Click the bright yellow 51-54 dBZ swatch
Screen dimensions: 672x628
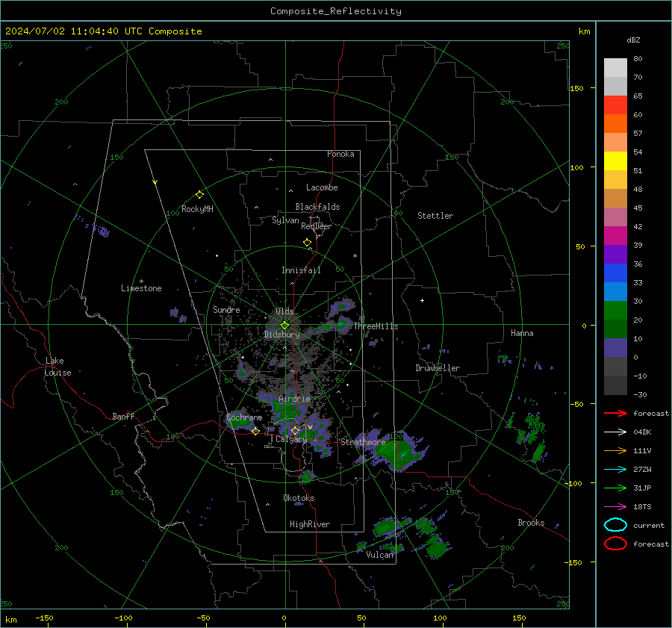615,161
